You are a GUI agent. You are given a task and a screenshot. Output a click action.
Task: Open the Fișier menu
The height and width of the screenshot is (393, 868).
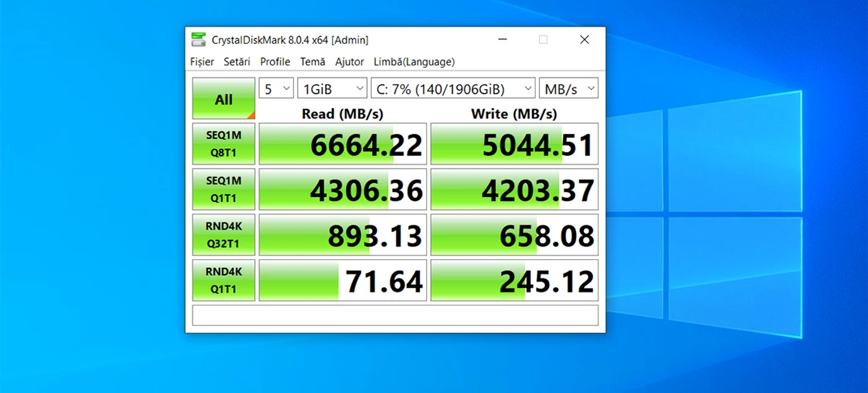tap(202, 62)
